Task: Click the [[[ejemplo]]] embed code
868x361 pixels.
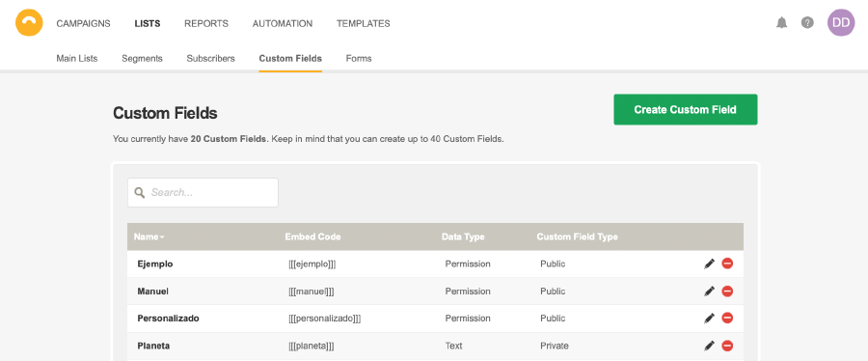Action: pos(312,264)
